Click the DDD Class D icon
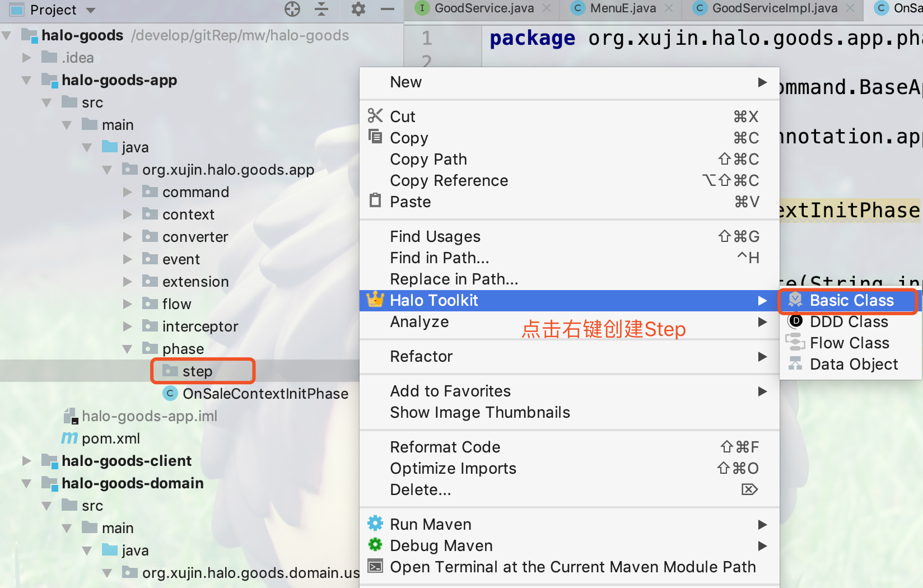 click(x=795, y=321)
